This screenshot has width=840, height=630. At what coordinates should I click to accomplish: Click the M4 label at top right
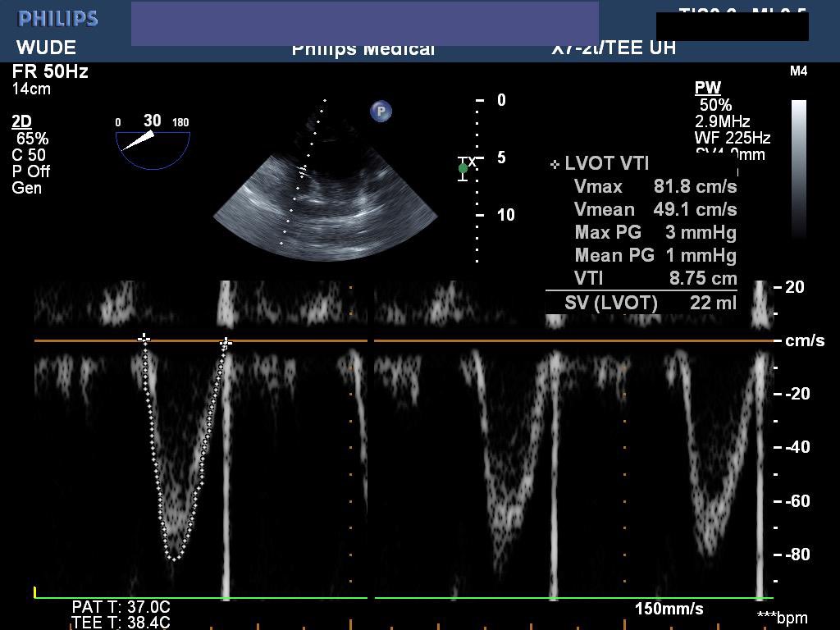798,71
